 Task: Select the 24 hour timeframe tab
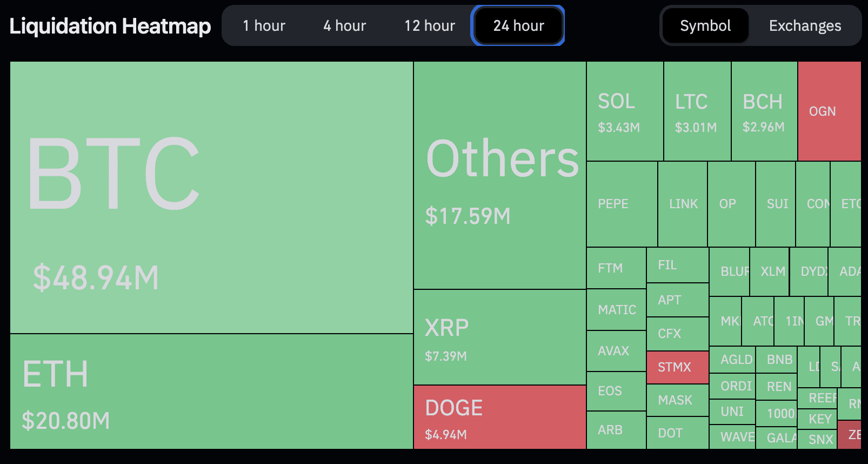pyautogui.click(x=518, y=26)
